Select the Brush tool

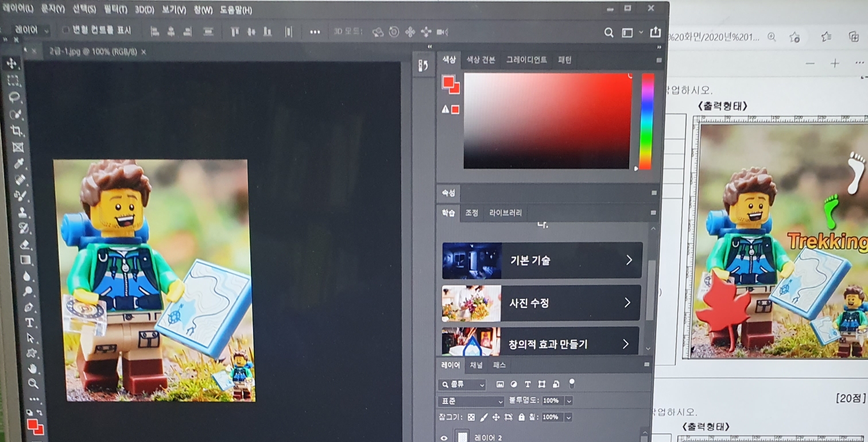pos(21,196)
